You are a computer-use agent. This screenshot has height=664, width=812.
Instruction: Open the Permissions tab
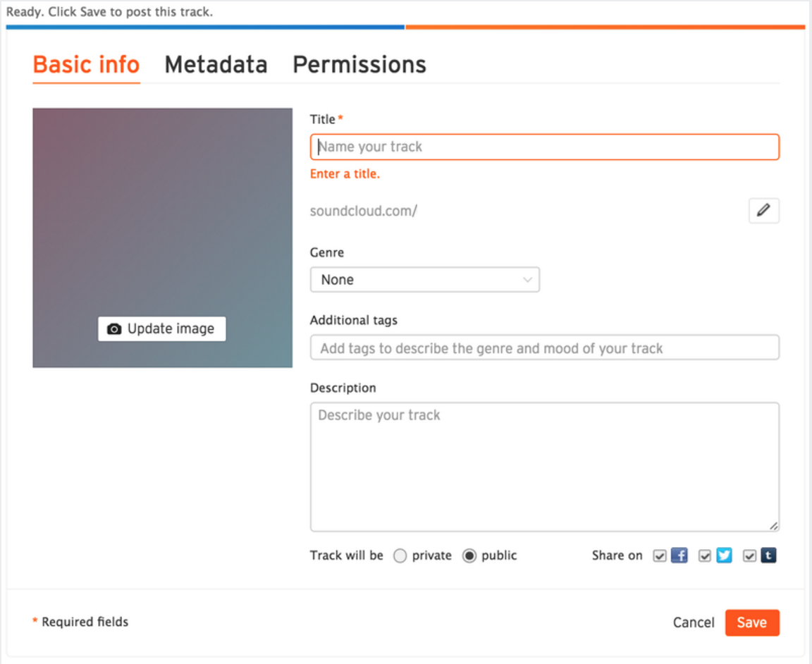[359, 65]
